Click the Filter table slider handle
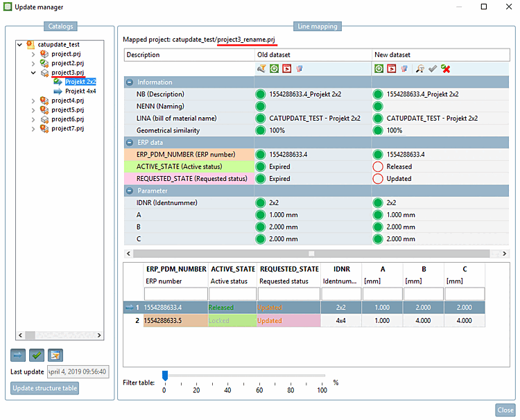This screenshot has width=520, height=420. [165, 376]
